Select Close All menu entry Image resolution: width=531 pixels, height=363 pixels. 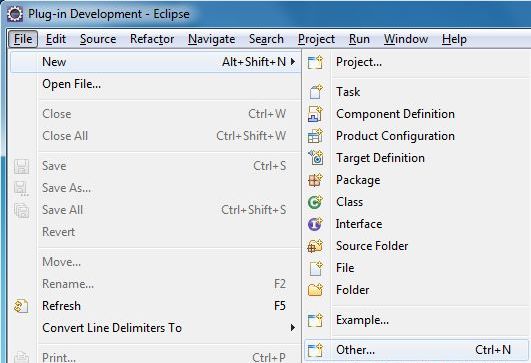click(x=156, y=136)
